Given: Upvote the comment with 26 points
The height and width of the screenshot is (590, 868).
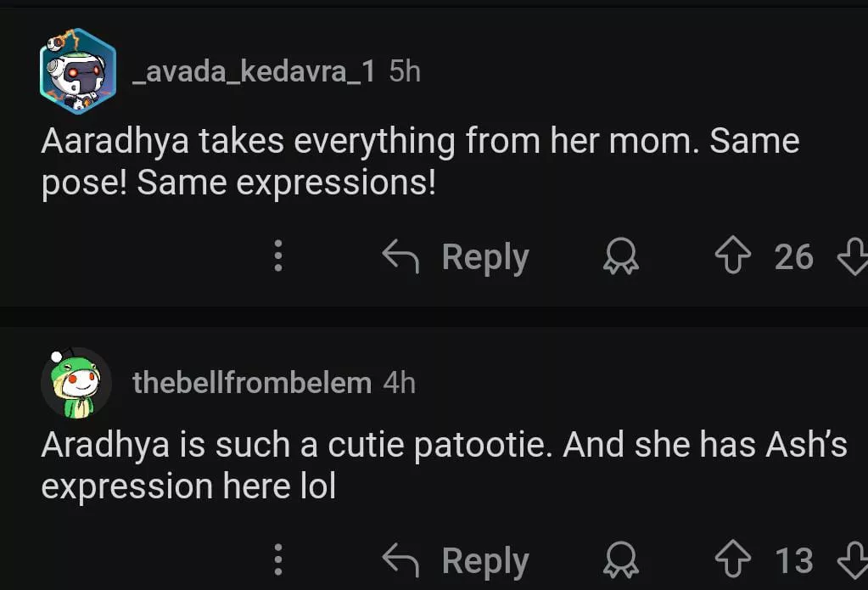Looking at the screenshot, I should (x=733, y=256).
